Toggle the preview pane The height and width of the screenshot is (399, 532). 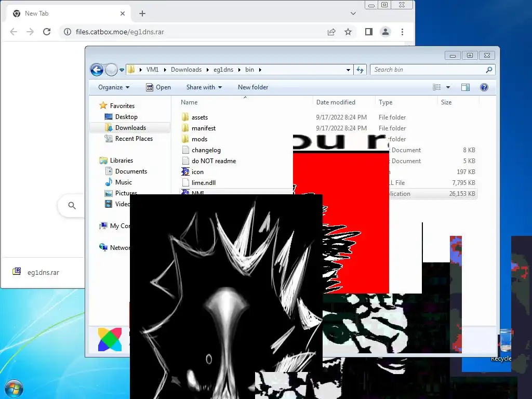click(x=465, y=87)
